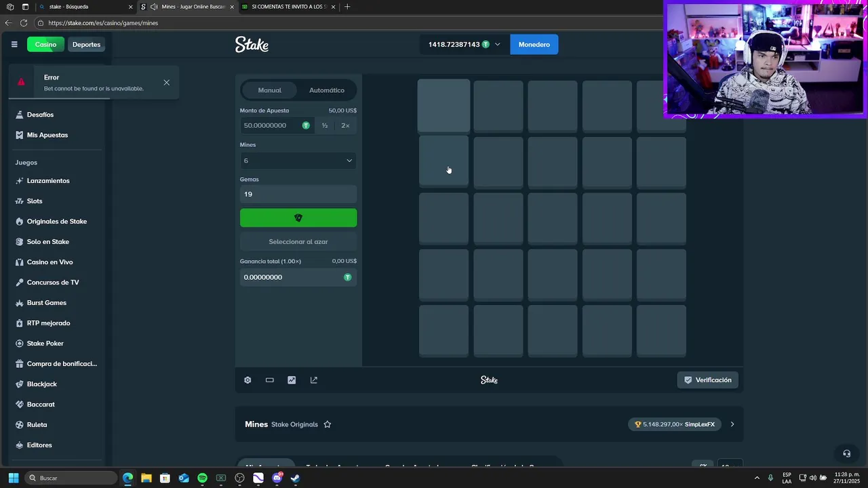
Task: Go back in browser
Action: tap(8, 23)
